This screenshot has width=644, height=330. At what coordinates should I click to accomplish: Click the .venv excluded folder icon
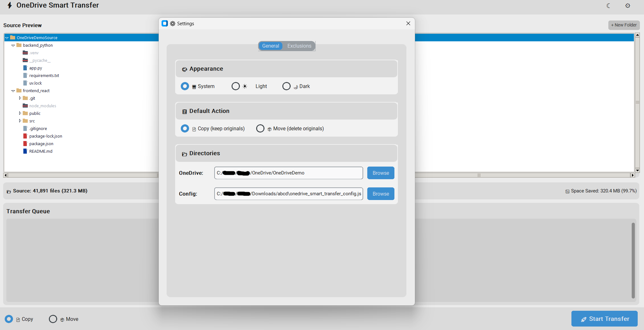coord(25,53)
